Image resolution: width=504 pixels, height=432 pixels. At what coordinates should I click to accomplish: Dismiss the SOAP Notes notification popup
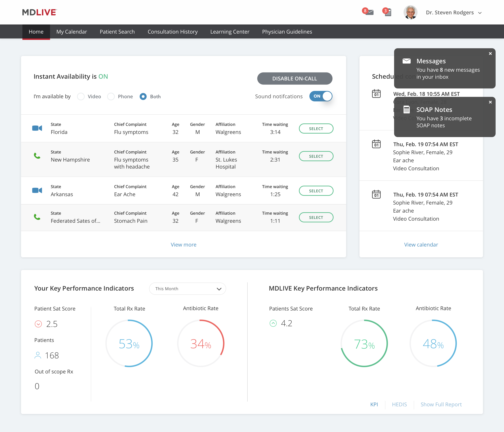point(490,102)
